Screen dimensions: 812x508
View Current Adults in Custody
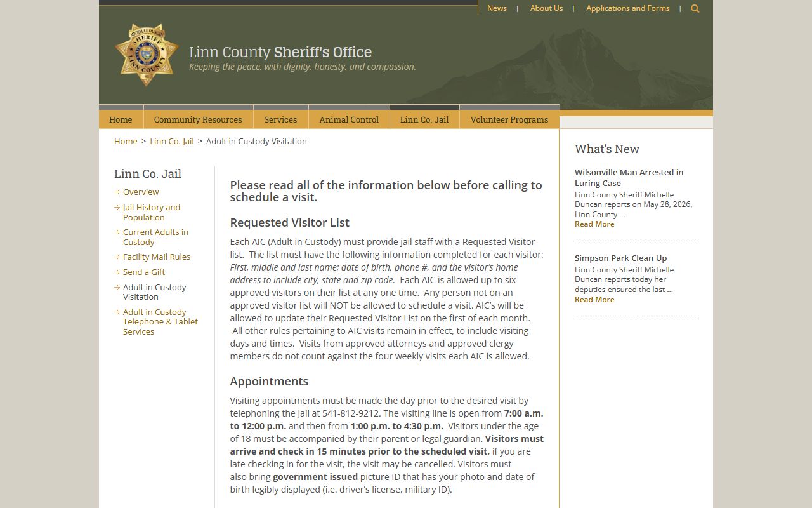tap(155, 237)
